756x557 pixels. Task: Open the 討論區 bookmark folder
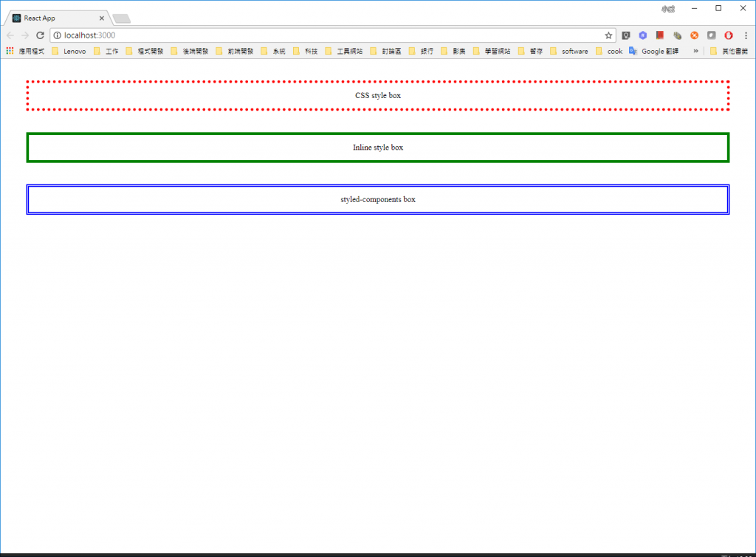tap(385, 51)
